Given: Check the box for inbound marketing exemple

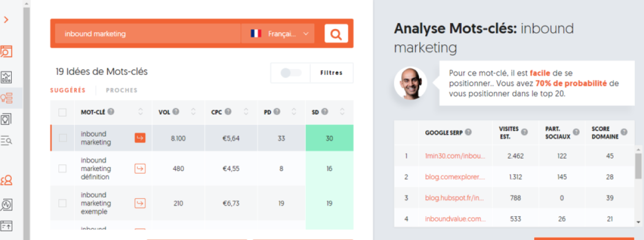Looking at the screenshot, I should coord(62,203).
